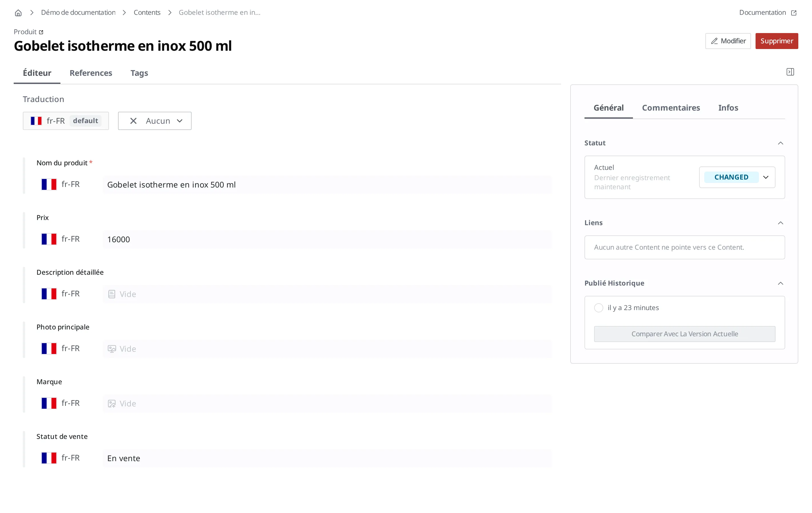The height and width of the screenshot is (513, 812).
Task: Click the Photo principale image icon
Action: pyautogui.click(x=111, y=349)
